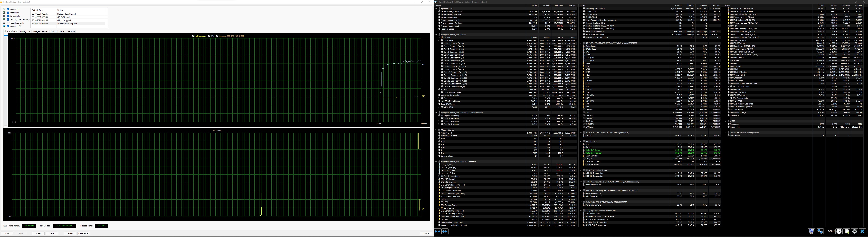Click the collapse columns arrows icon in HWiNFO
Image resolution: width=868 pixels, height=237 pixels.
[x=445, y=231]
